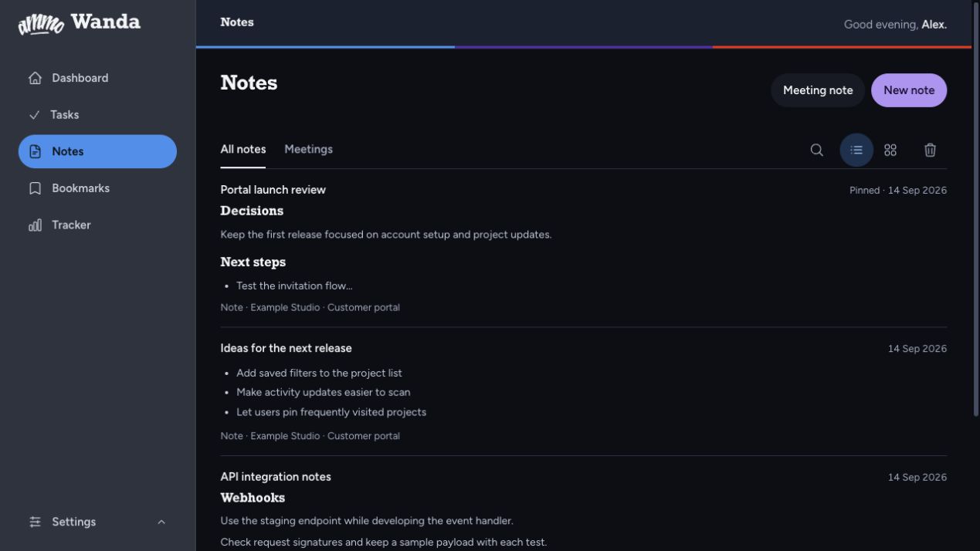Open the notes search icon
The image size is (980, 551).
click(x=816, y=150)
